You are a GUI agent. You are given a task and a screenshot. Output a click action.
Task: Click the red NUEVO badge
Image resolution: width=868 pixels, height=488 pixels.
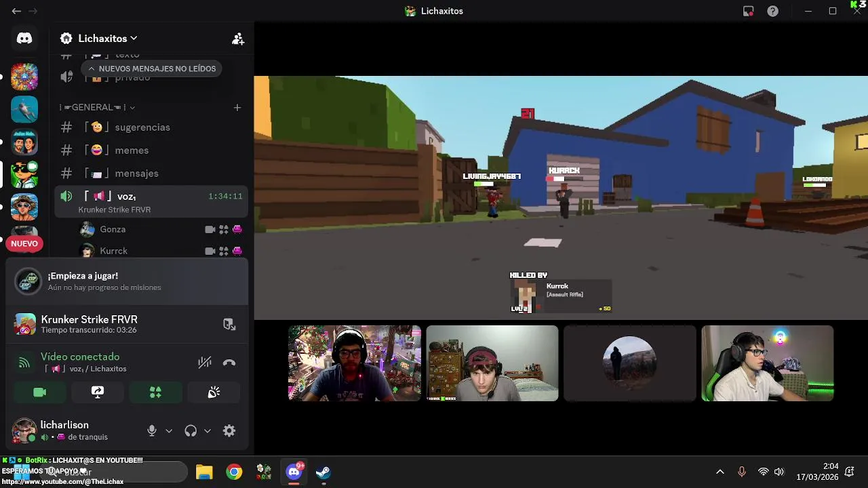click(24, 243)
